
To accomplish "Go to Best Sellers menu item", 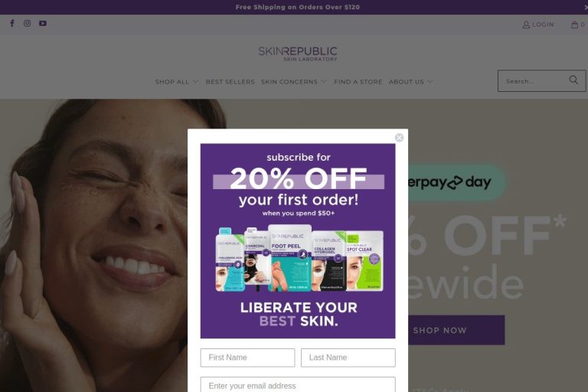I will coord(230,82).
